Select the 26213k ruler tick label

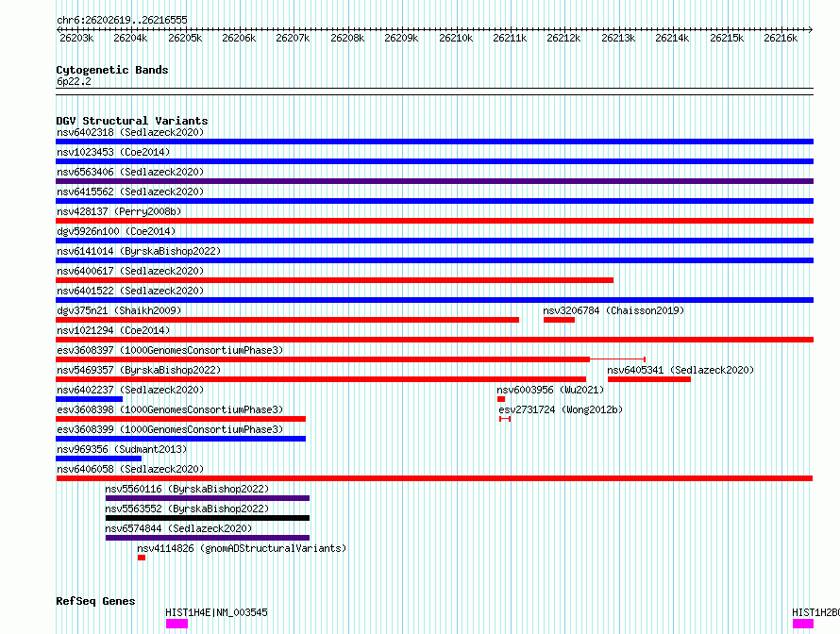618,38
